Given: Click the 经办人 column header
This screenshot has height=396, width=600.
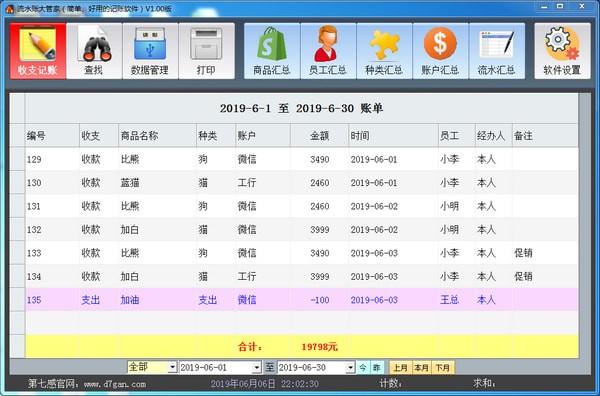Looking at the screenshot, I should [494, 135].
